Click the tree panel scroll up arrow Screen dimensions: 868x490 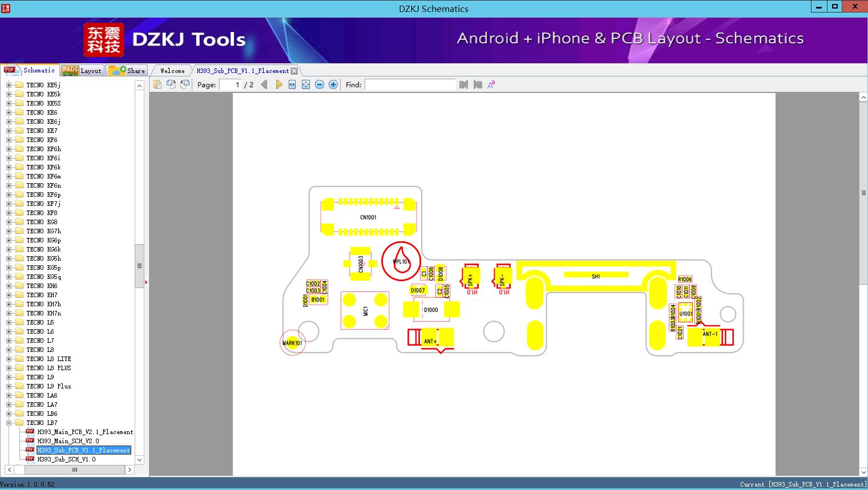(x=139, y=86)
